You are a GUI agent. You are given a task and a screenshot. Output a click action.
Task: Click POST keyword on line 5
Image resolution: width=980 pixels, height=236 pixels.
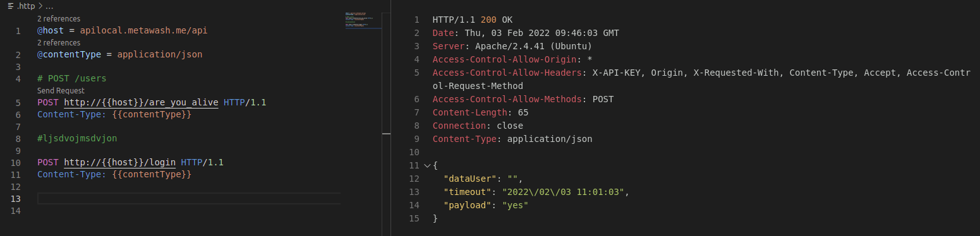click(48, 103)
